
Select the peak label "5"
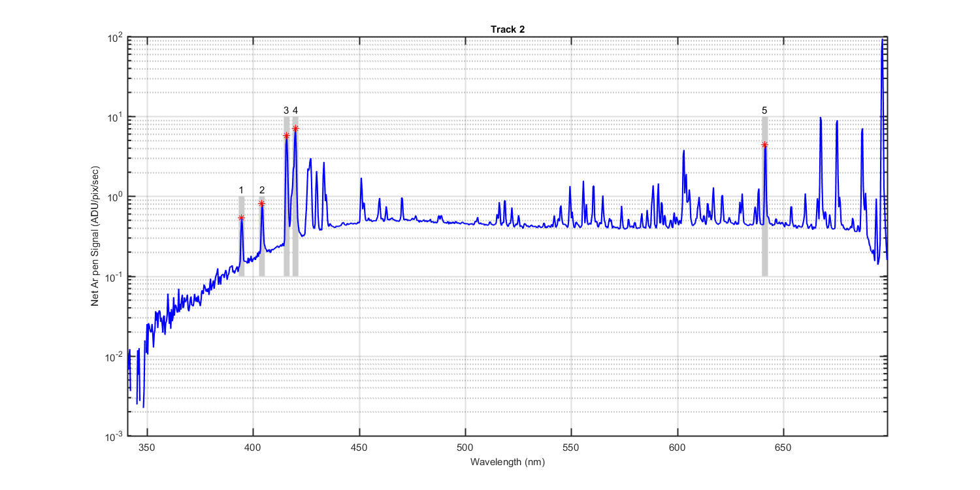pos(764,110)
